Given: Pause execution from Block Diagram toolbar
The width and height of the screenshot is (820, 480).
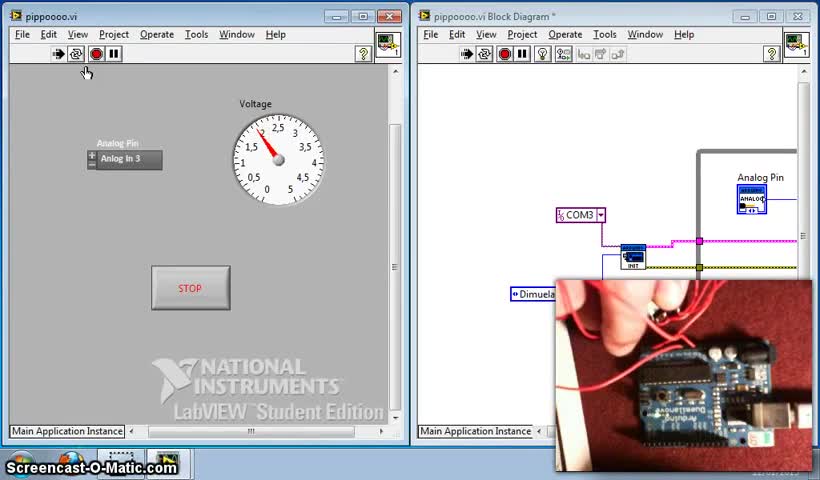Looking at the screenshot, I should click(522, 54).
